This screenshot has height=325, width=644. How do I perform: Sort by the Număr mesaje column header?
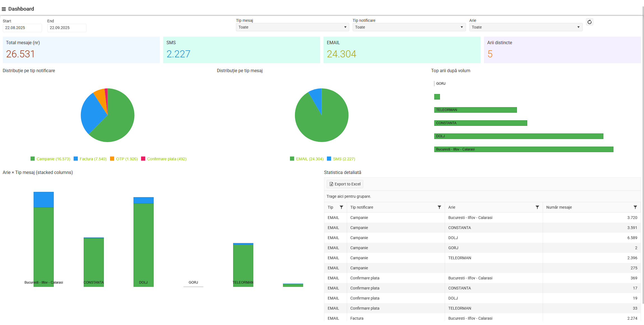[559, 207]
